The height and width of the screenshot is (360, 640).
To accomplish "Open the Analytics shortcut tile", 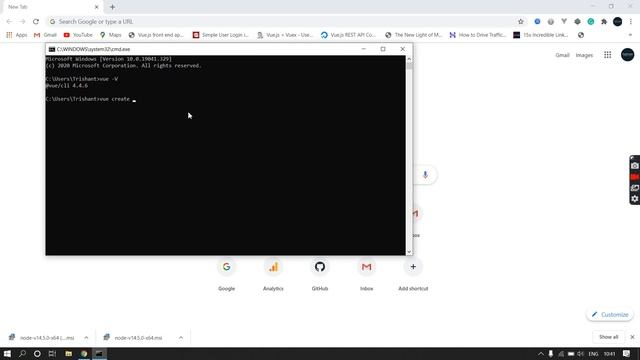I will (273, 274).
